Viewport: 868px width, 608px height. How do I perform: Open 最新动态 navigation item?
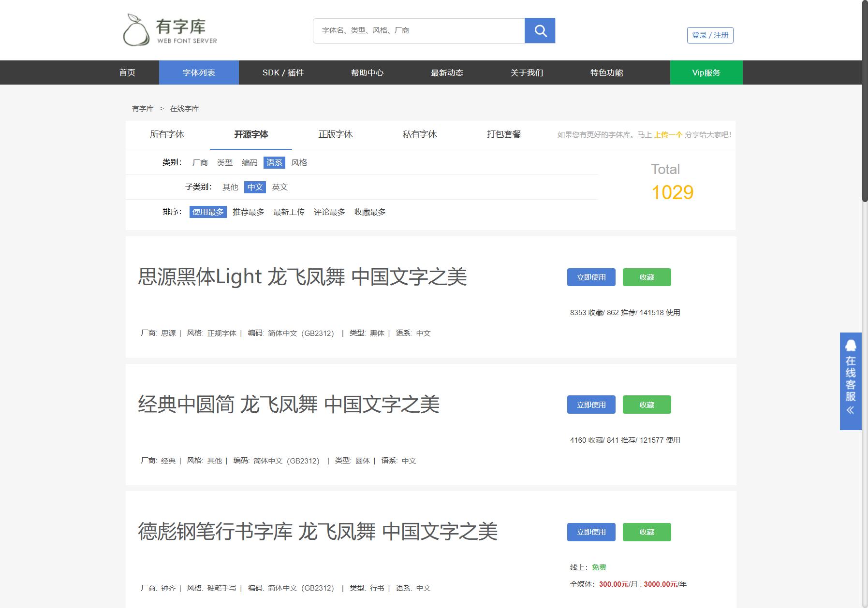[447, 72]
